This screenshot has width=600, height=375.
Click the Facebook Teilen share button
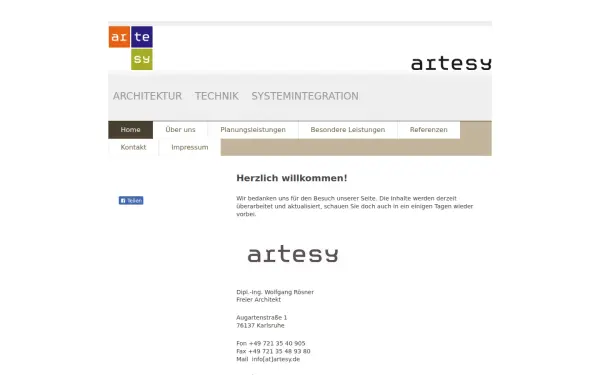click(x=131, y=201)
